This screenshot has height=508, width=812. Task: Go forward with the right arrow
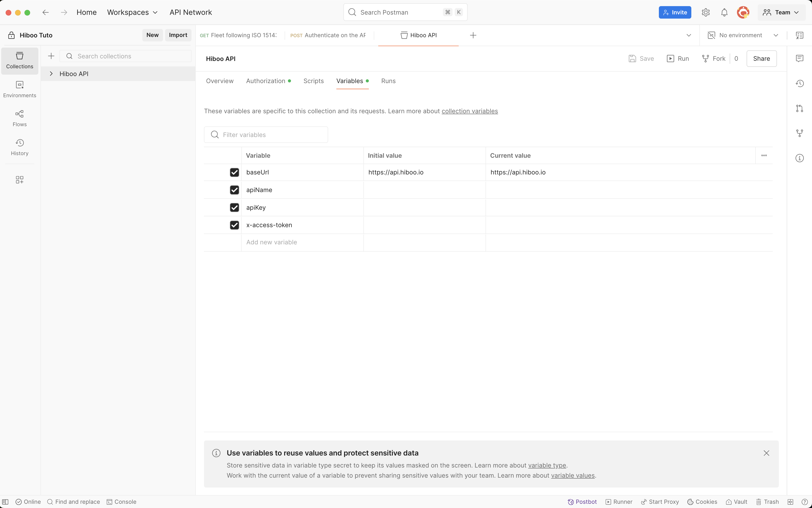pos(64,12)
